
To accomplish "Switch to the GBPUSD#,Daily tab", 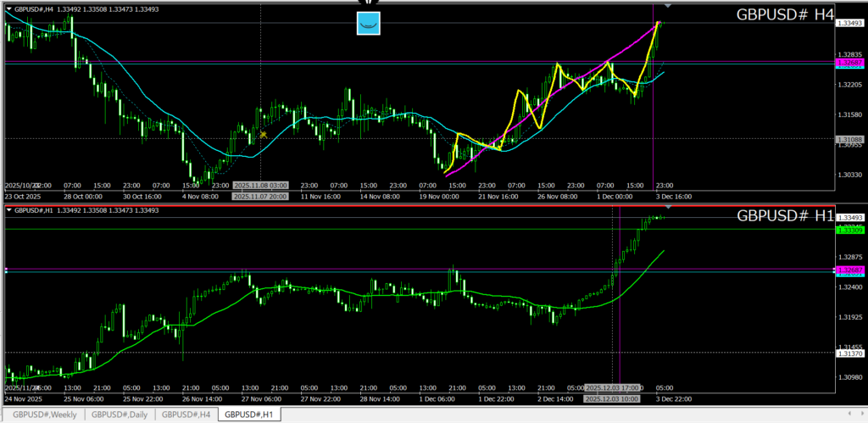I will click(120, 415).
